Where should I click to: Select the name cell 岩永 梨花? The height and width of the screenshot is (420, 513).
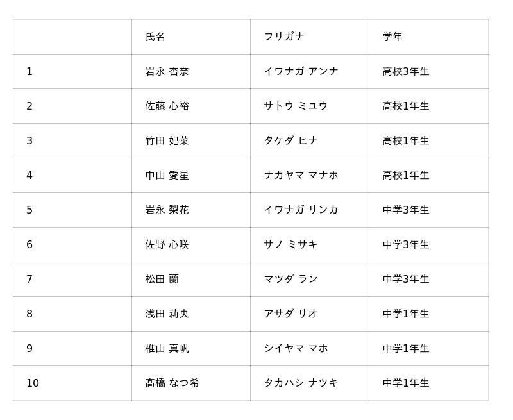(167, 210)
